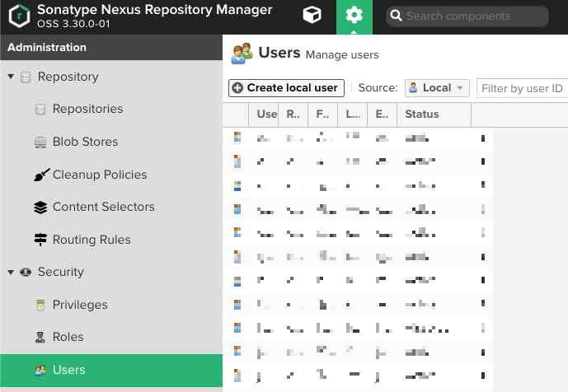Viewport: 568px width, 392px height.
Task: Click the plus icon on Create local user
Action: coord(237,88)
